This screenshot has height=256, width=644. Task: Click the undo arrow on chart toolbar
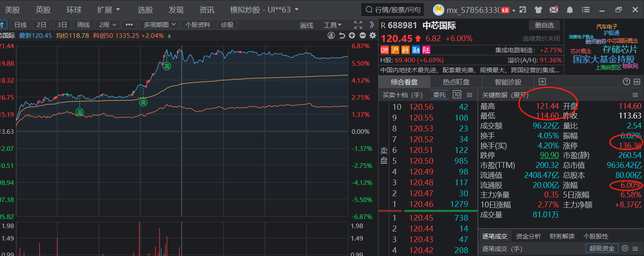coord(342,36)
